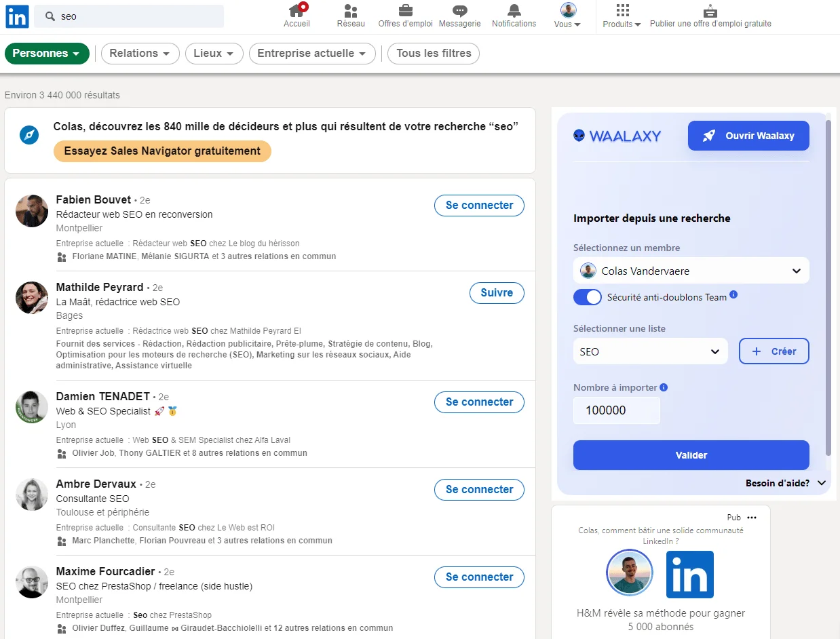840x639 pixels.
Task: Expand Besoin d'aide? section
Action: pos(786,484)
